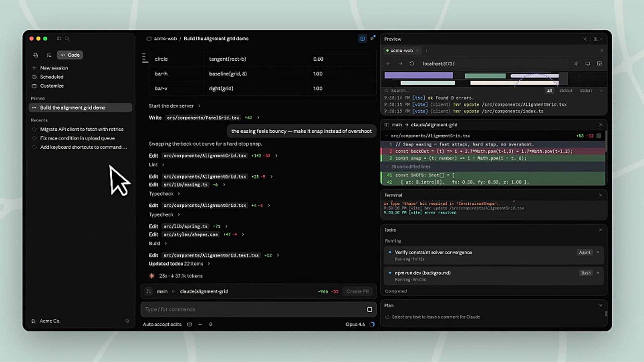Toggle the Auto accept edits mode
Viewport: 644px width, 362px height.
(162, 324)
